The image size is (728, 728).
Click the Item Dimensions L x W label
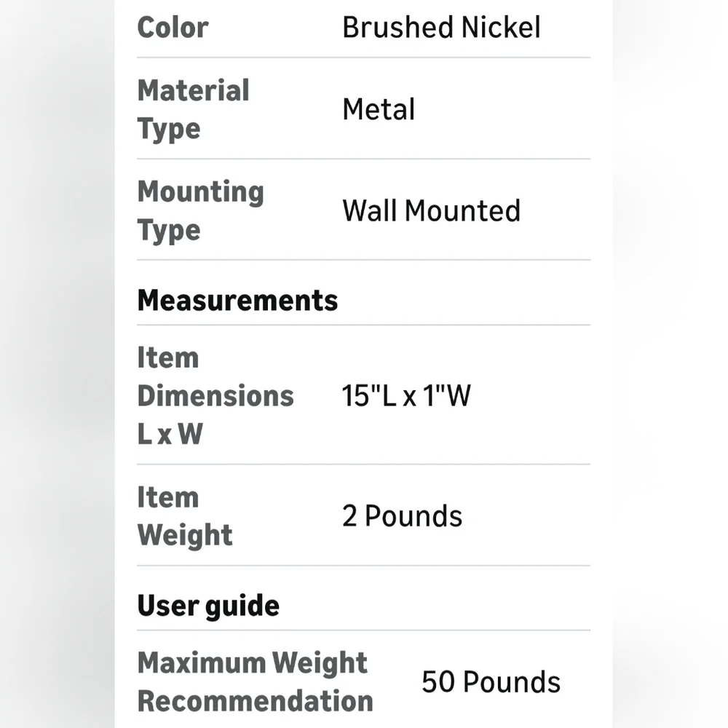click(x=215, y=396)
